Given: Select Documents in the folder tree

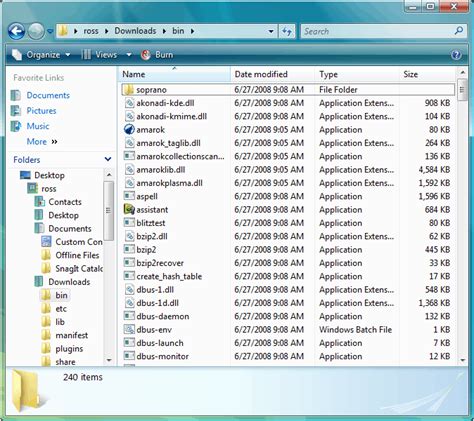Looking at the screenshot, I should click(x=70, y=229).
